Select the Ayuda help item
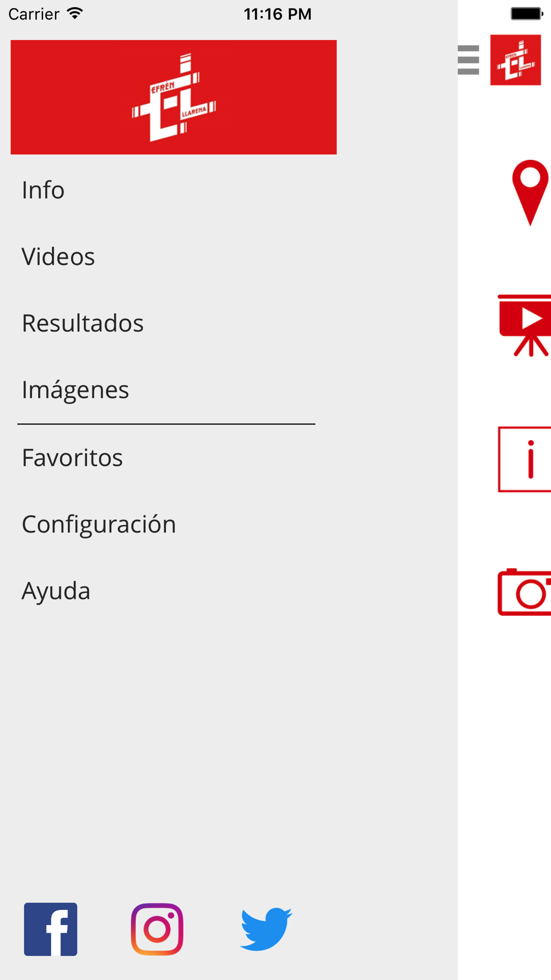The width and height of the screenshot is (551, 980). [56, 591]
